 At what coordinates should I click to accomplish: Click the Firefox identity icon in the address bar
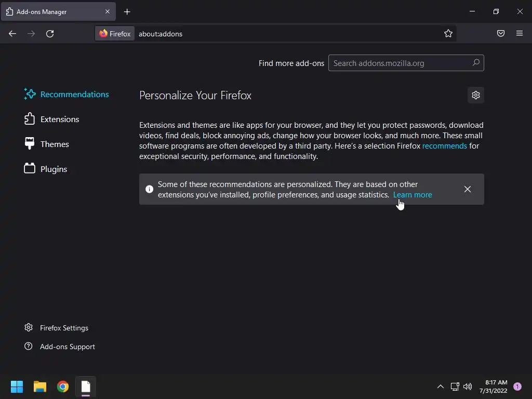click(115, 34)
